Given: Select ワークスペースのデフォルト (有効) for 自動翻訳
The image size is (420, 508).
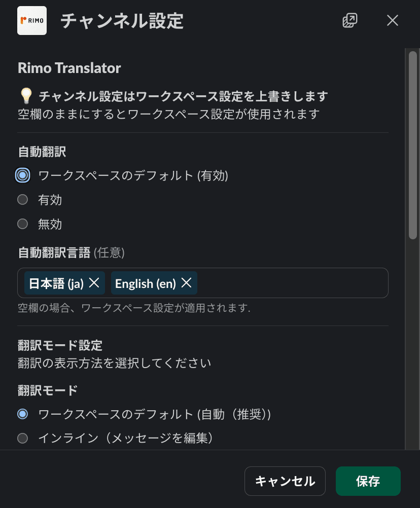Looking at the screenshot, I should pyautogui.click(x=22, y=175).
